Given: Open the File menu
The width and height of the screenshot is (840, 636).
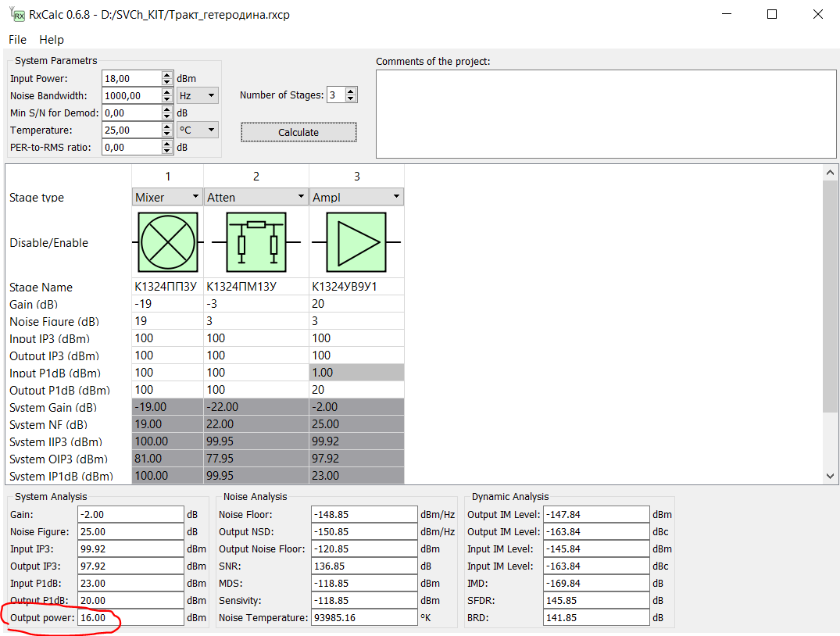Looking at the screenshot, I should (x=18, y=40).
